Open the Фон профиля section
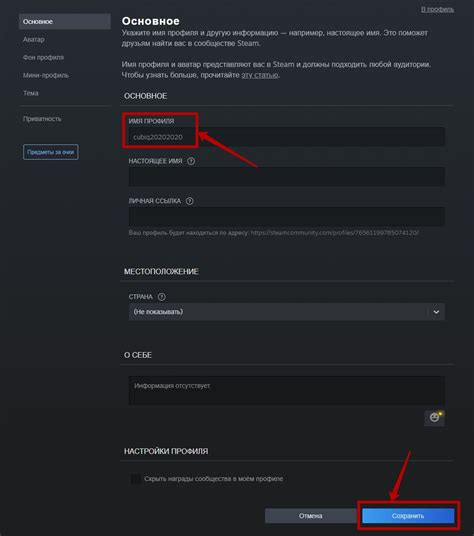The image size is (474, 536). [43, 57]
